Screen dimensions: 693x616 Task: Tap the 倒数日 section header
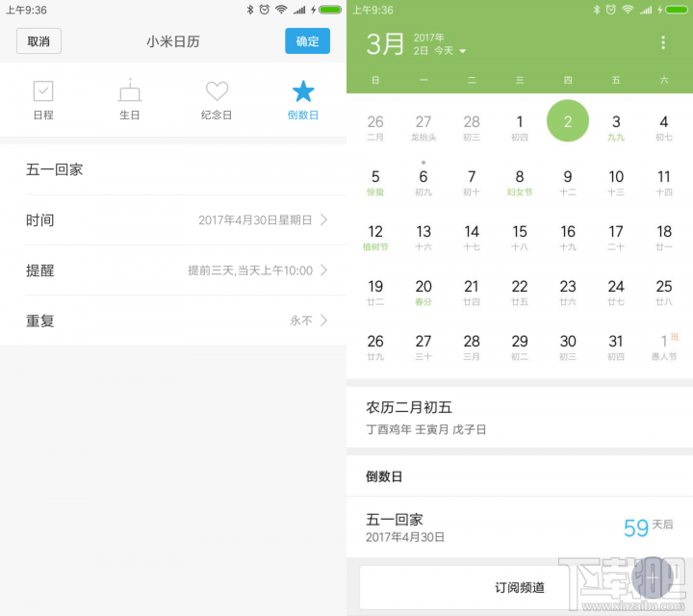(384, 476)
